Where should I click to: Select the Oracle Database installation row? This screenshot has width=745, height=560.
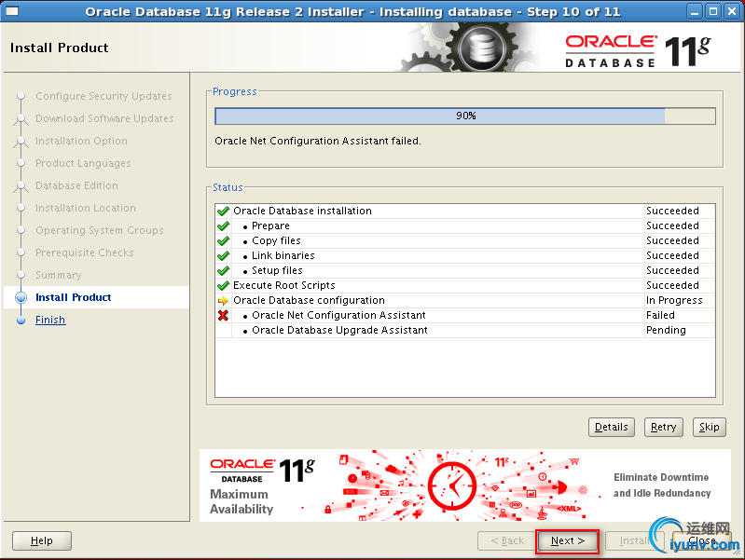(x=465, y=211)
